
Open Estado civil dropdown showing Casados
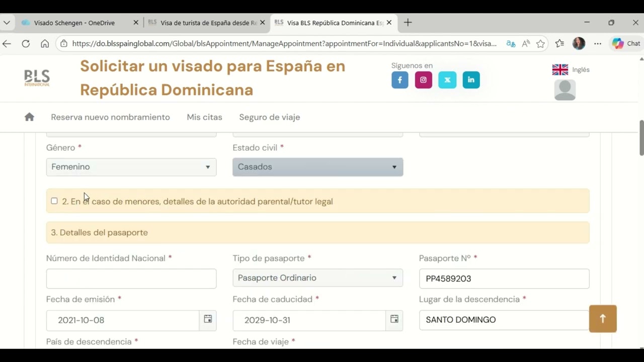coord(317,167)
